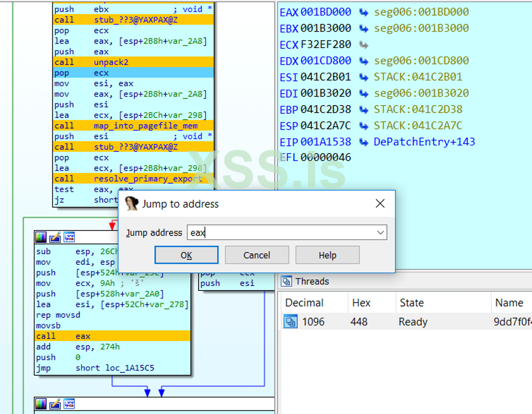Click ECX register value F32EF280
The image size is (532, 414).
326,45
